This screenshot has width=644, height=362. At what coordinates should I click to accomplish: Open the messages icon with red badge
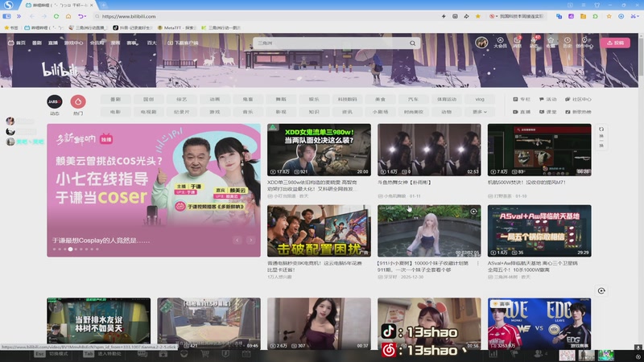pos(518,43)
